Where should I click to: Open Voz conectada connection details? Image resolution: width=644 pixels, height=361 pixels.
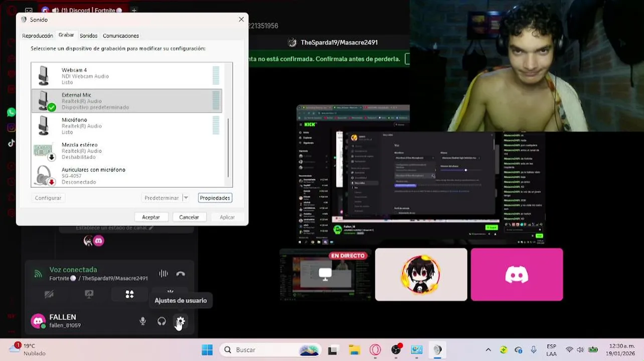[x=73, y=270]
